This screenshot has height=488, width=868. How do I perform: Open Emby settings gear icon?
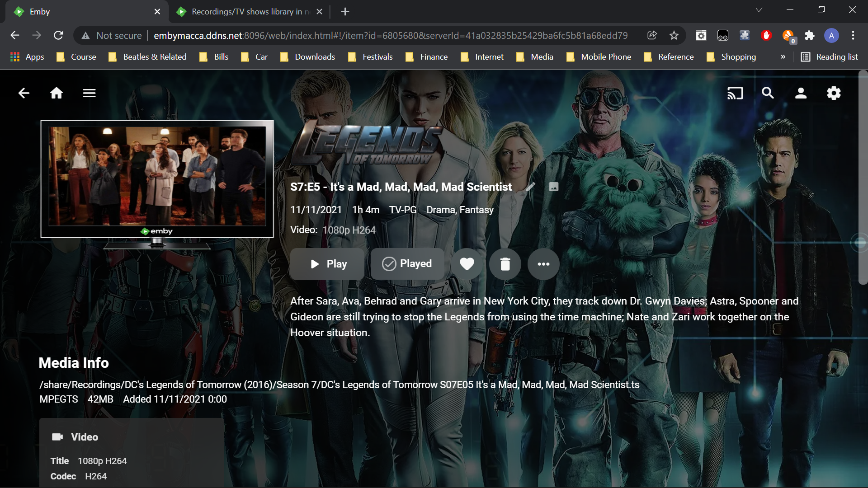pos(834,93)
